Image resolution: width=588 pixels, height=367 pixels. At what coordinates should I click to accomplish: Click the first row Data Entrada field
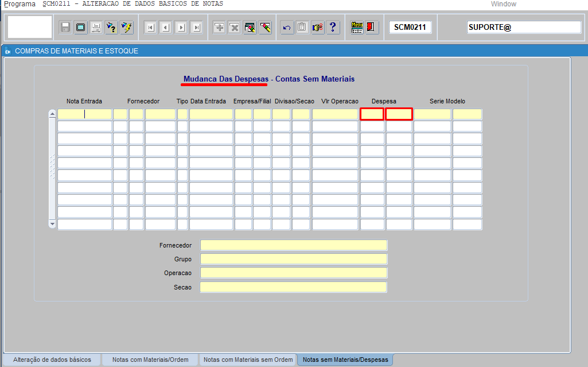(x=211, y=114)
